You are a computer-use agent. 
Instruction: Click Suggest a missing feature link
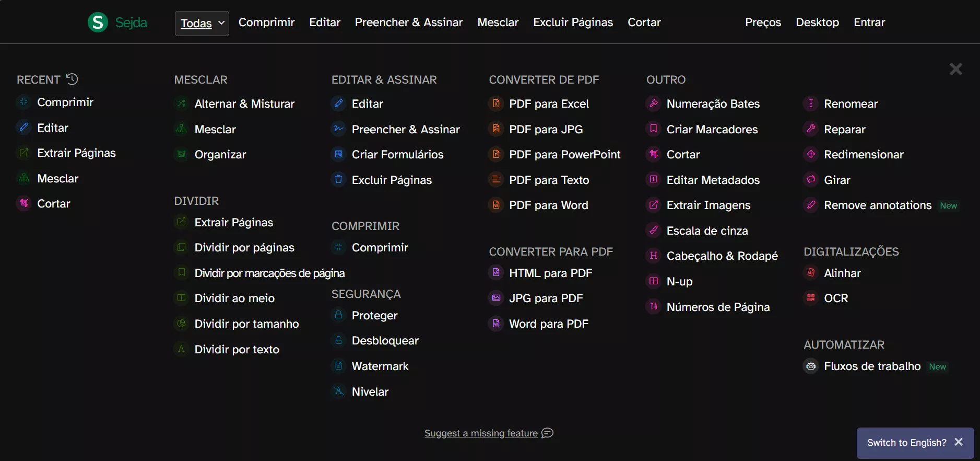481,433
